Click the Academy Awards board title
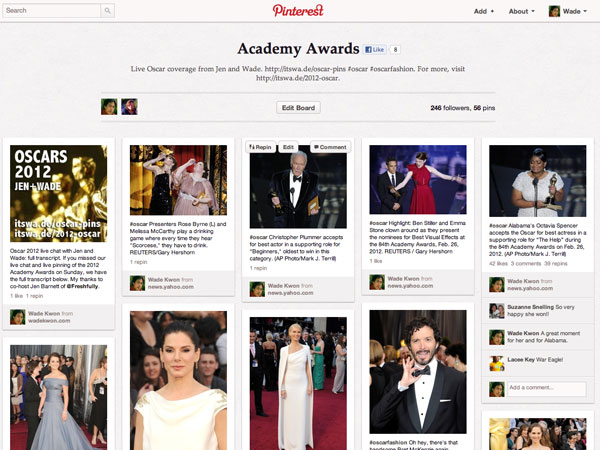The height and width of the screenshot is (450, 600). 298,49
